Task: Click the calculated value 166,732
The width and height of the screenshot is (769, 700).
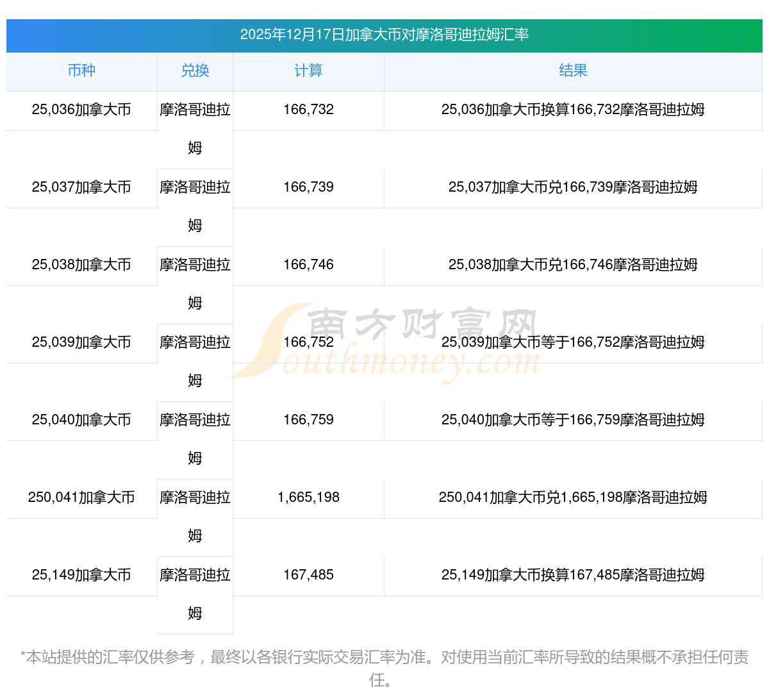Action: coord(308,110)
